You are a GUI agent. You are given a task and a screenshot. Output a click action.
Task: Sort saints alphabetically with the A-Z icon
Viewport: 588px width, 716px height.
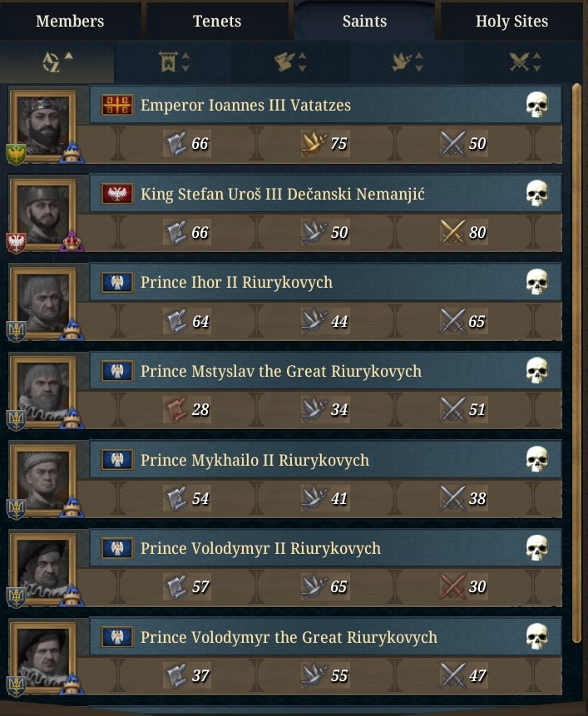point(57,62)
